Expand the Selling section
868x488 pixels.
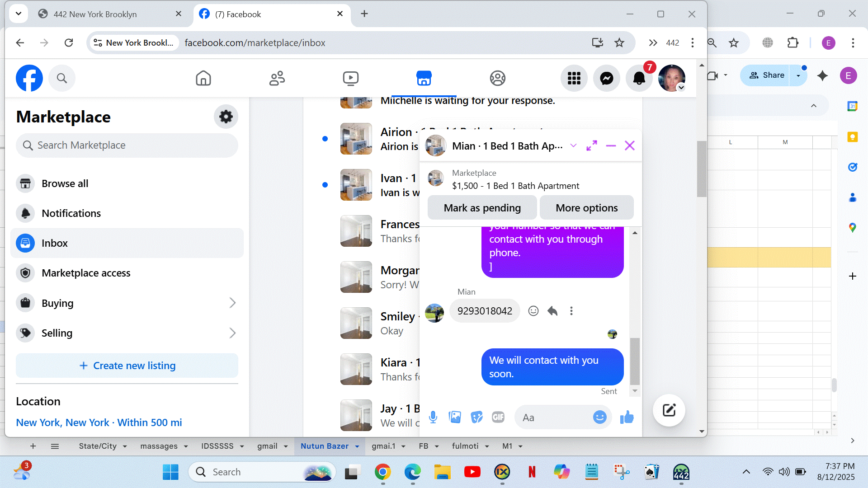232,333
